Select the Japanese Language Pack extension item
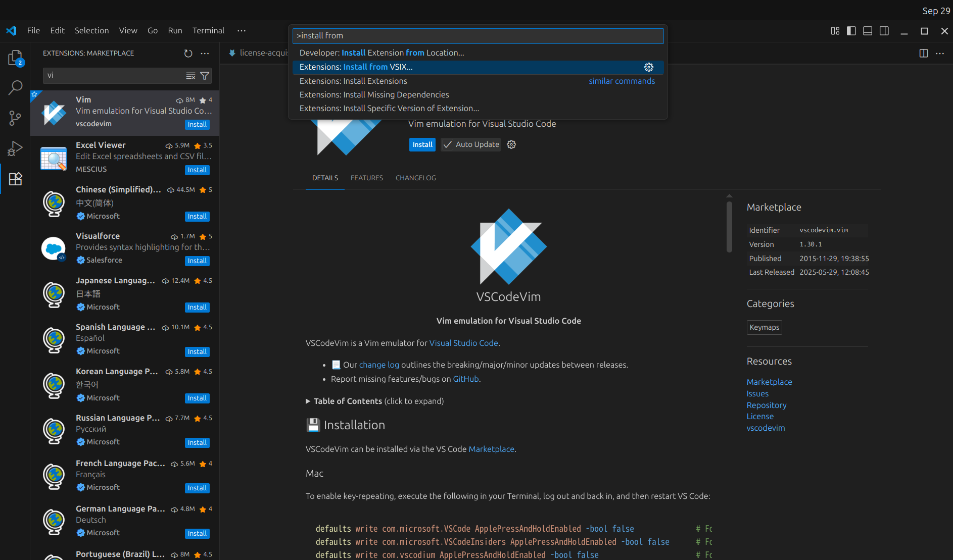This screenshot has width=953, height=560. point(125,294)
